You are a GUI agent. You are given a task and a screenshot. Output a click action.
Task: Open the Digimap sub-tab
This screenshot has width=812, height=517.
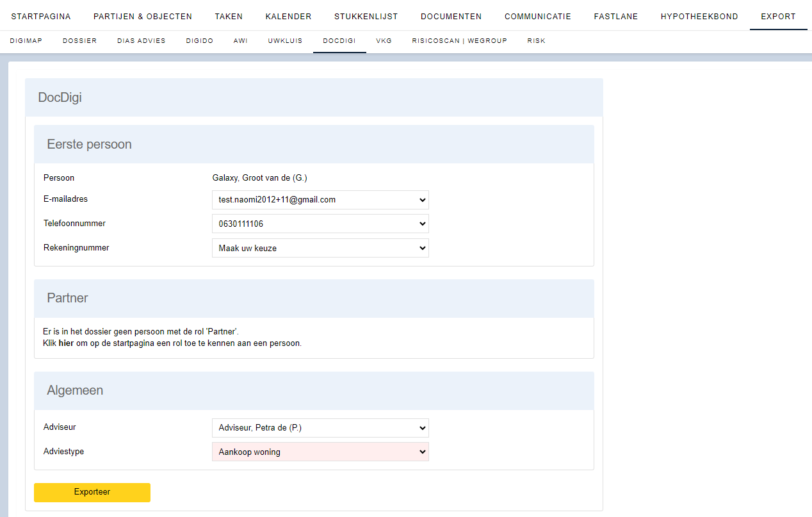[x=26, y=40]
